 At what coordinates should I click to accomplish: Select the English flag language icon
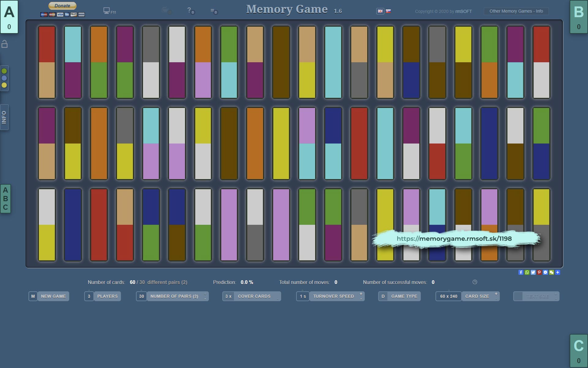[380, 11]
